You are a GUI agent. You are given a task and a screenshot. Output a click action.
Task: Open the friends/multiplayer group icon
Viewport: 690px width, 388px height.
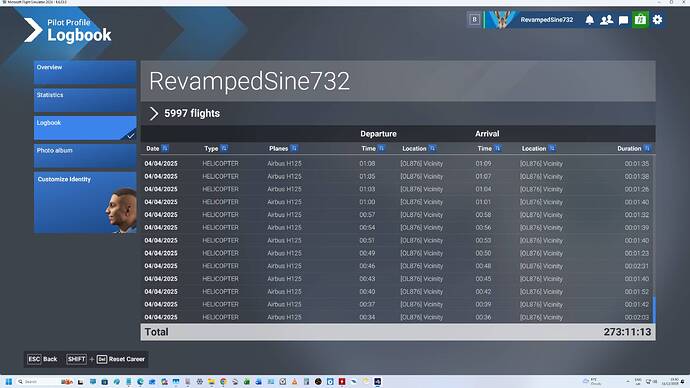pyautogui.click(x=606, y=20)
